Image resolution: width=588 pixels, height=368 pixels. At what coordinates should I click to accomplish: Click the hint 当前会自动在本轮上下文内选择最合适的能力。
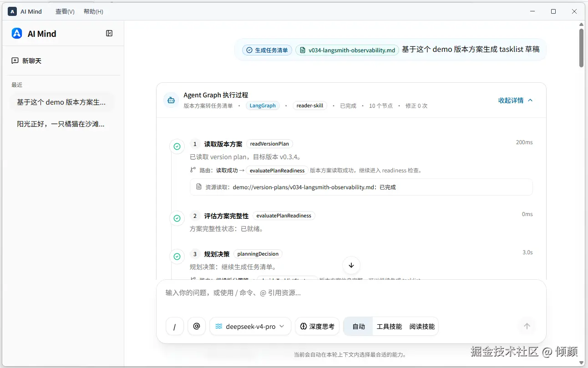pos(350,355)
